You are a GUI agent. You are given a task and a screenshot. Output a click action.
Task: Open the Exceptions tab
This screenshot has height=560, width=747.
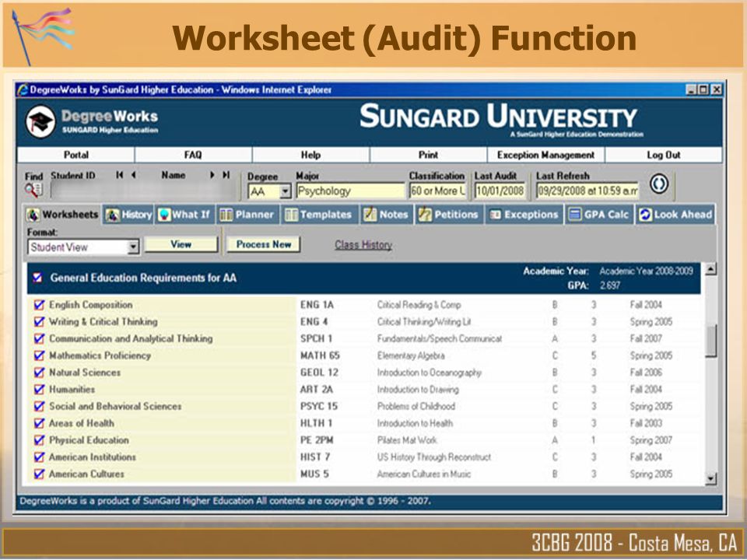524,215
